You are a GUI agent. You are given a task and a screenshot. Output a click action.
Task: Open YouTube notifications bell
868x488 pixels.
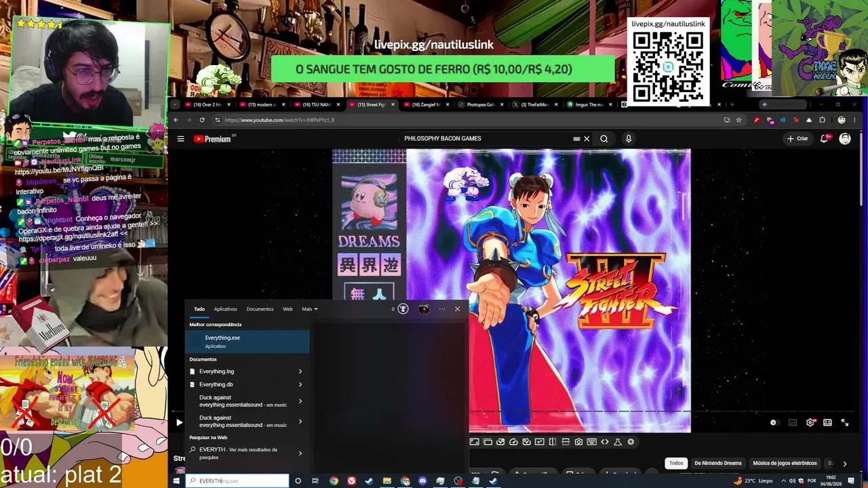click(x=825, y=139)
